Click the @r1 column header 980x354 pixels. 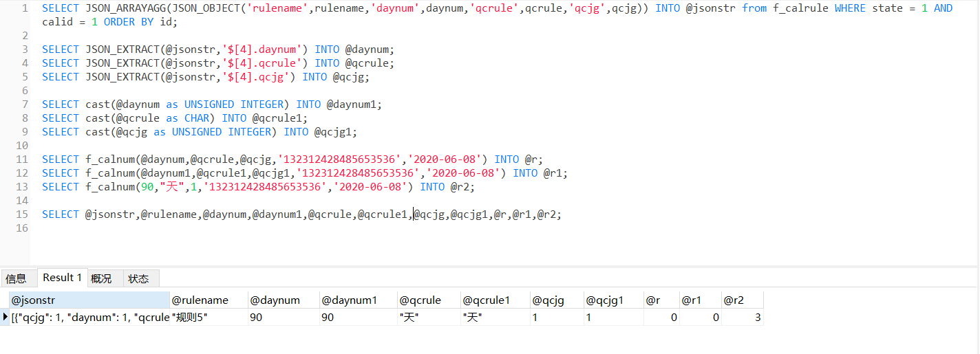700,300
